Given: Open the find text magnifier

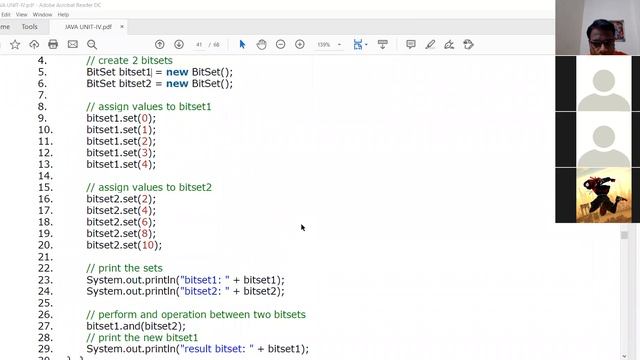Looking at the screenshot, I should [92, 44].
